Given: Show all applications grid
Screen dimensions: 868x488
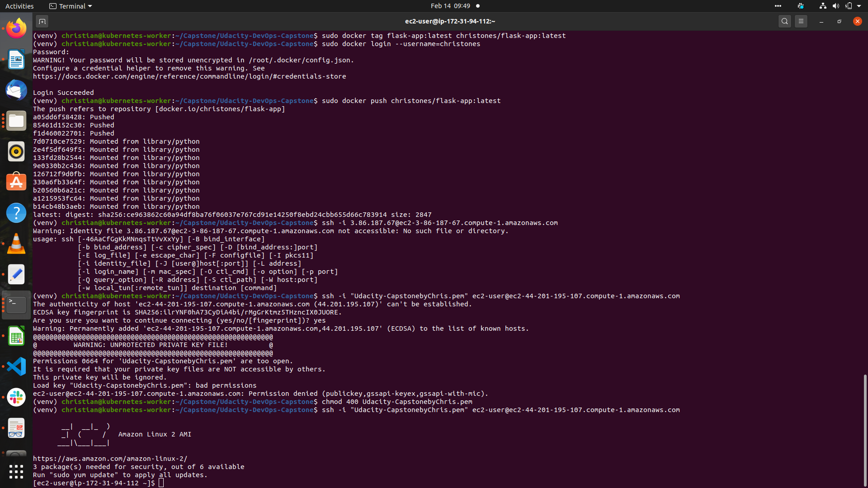Looking at the screenshot, I should (16, 472).
